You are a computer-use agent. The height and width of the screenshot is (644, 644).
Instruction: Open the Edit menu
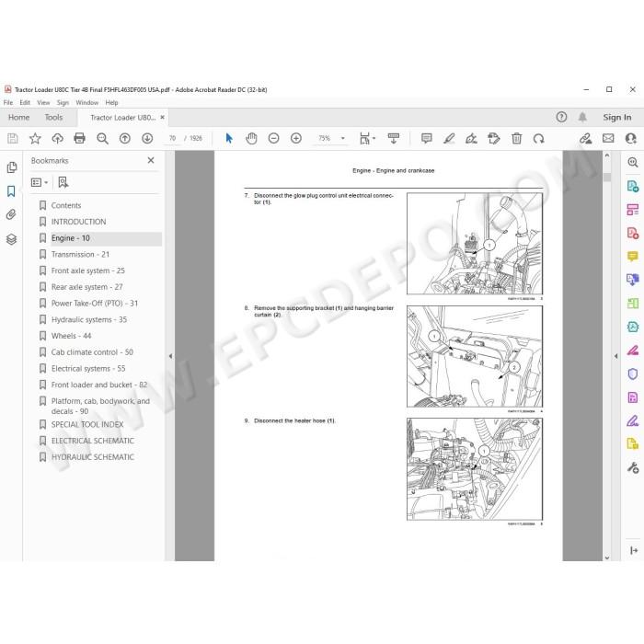(x=25, y=103)
